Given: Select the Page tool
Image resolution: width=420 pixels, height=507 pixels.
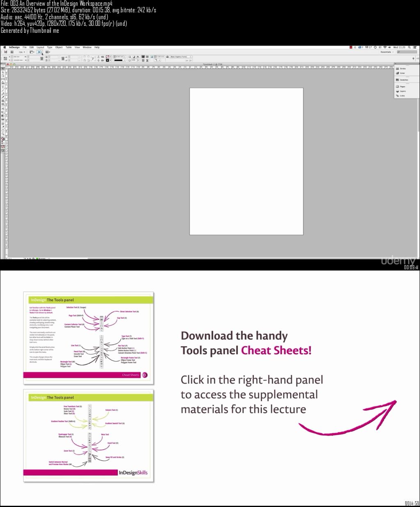Looking at the screenshot, I should pyautogui.click(x=3, y=76).
